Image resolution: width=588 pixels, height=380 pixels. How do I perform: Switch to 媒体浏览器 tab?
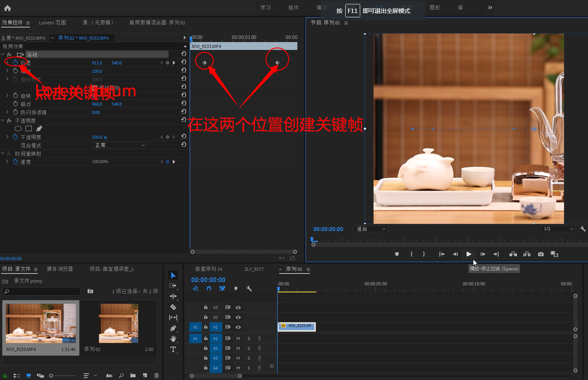[x=60, y=269]
